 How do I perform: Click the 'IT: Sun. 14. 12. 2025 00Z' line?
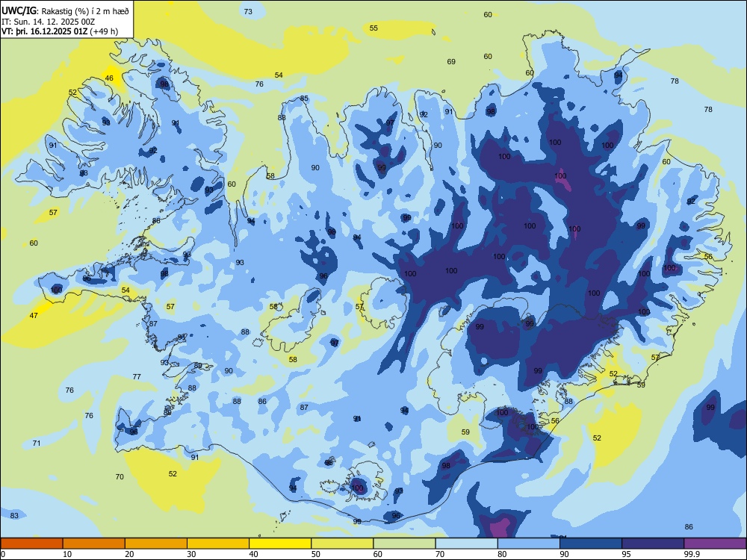click(49, 22)
